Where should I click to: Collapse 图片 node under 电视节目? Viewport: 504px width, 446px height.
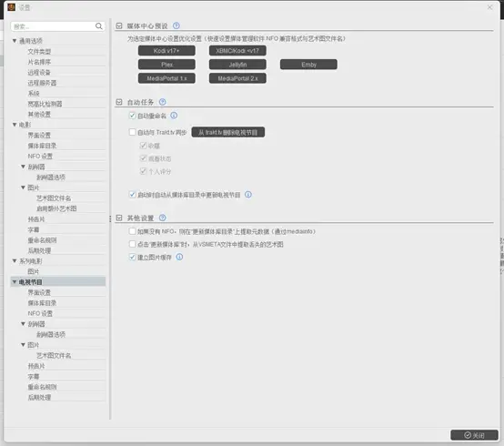(x=23, y=345)
